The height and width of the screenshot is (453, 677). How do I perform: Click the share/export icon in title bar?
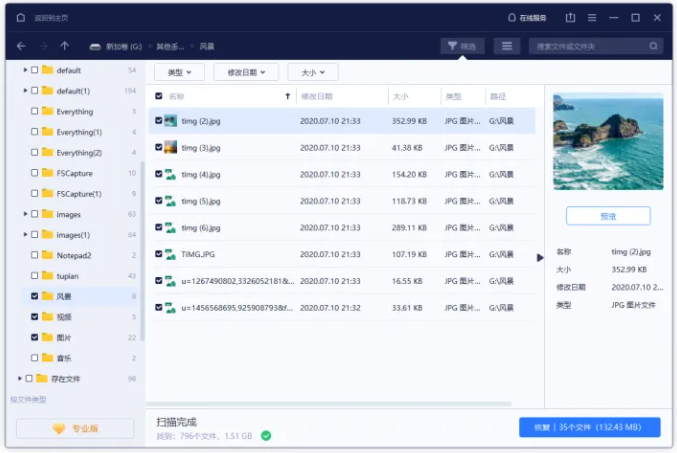pyautogui.click(x=570, y=18)
